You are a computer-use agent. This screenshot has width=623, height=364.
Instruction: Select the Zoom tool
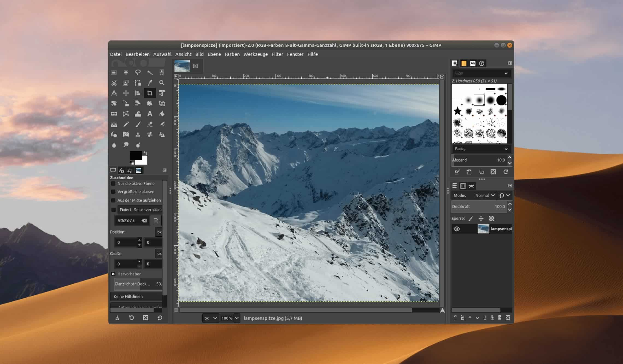(161, 82)
